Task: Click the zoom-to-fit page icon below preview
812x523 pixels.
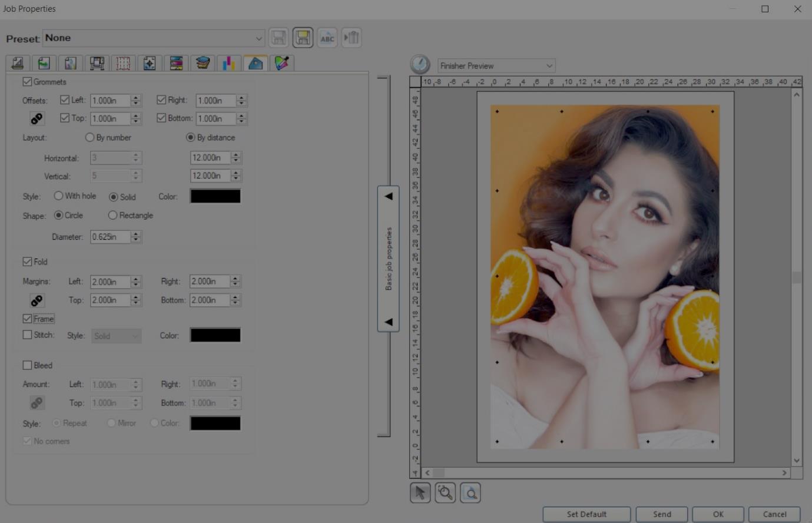Action: 470,492
